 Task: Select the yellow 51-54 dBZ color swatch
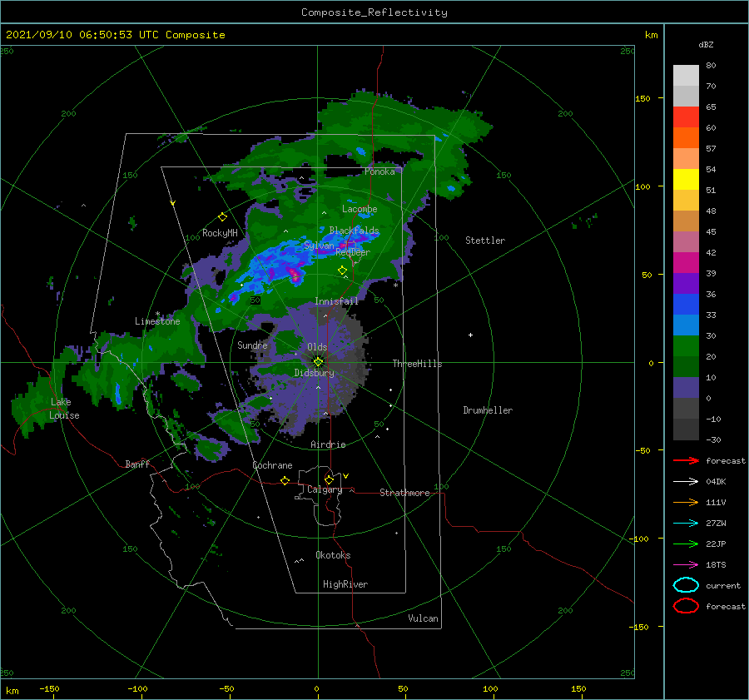pyautogui.click(x=686, y=180)
